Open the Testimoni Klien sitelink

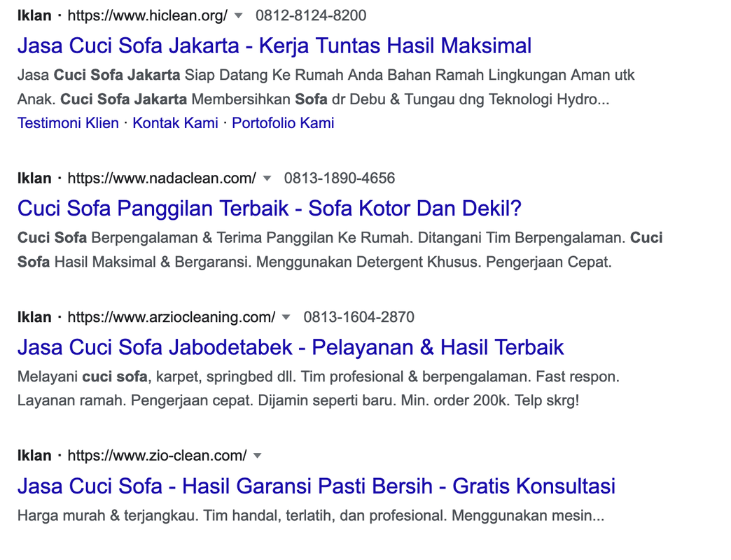(68, 123)
